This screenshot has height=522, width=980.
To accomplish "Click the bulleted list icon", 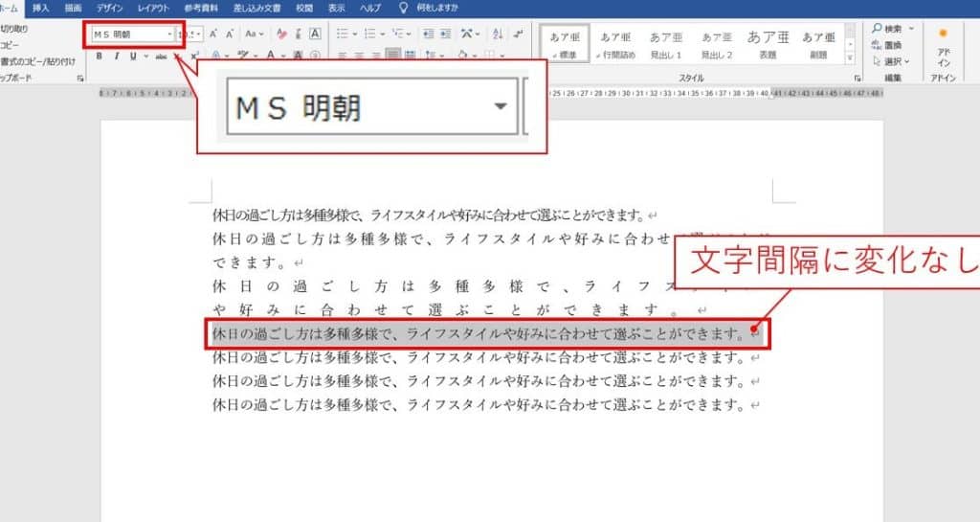I will point(343,34).
